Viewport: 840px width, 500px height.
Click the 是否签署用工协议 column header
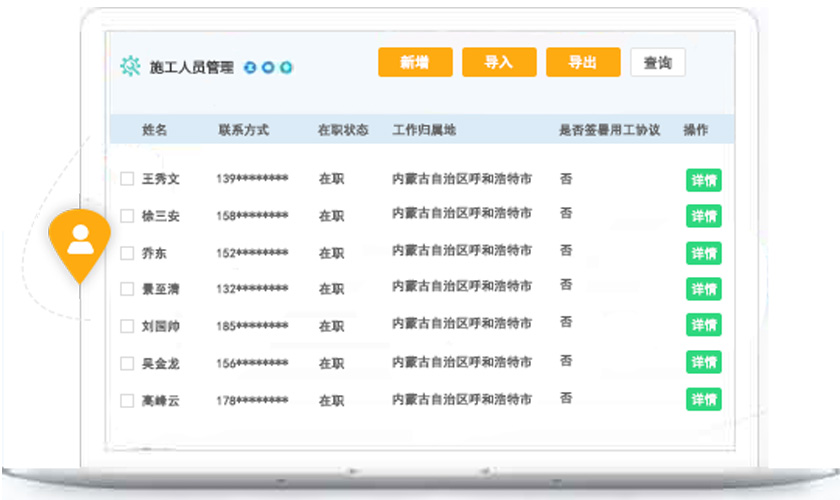(x=610, y=130)
